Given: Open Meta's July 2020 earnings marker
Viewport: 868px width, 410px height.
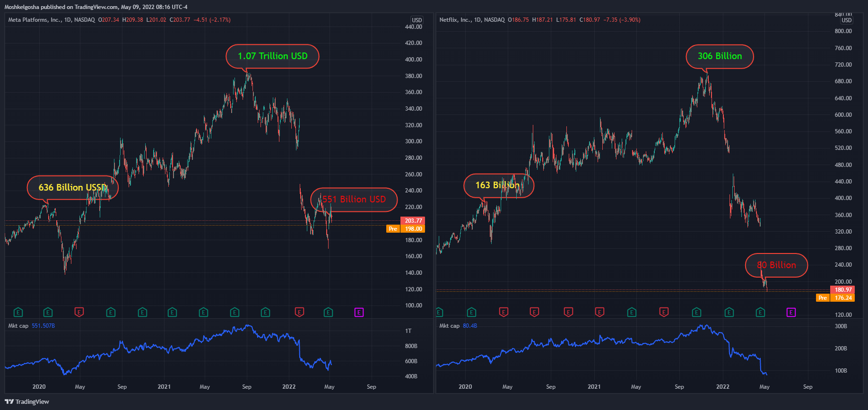Looking at the screenshot, I should point(111,312).
